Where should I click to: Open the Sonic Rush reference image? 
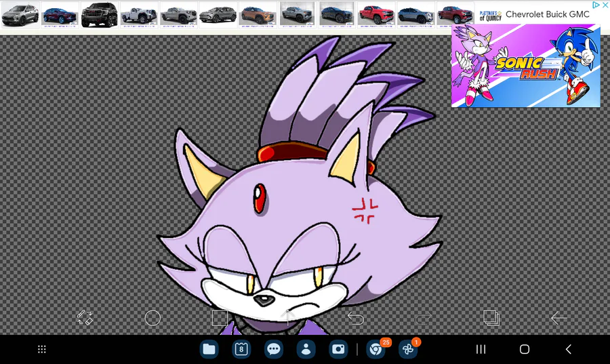tap(525, 65)
